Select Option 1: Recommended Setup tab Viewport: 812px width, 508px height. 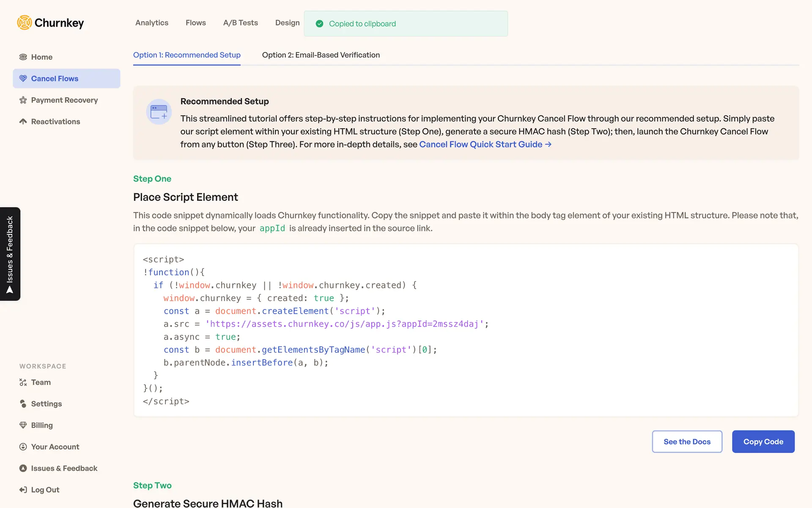click(x=187, y=55)
